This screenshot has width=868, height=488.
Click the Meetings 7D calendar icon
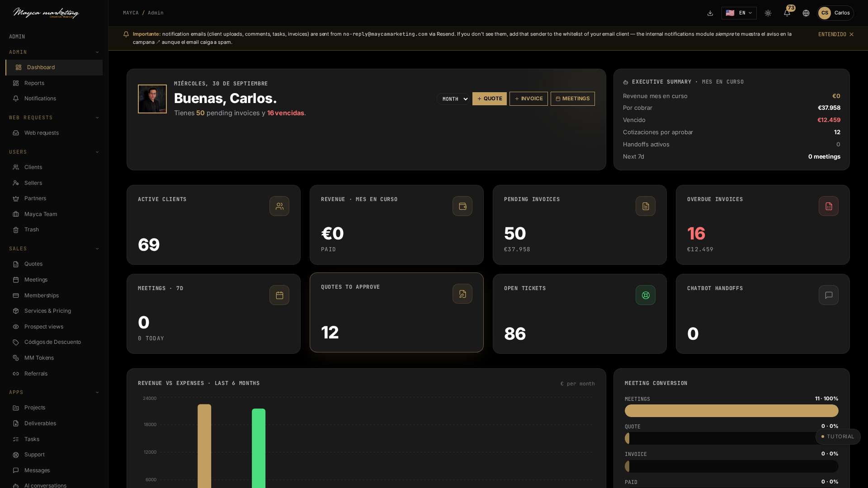(279, 295)
